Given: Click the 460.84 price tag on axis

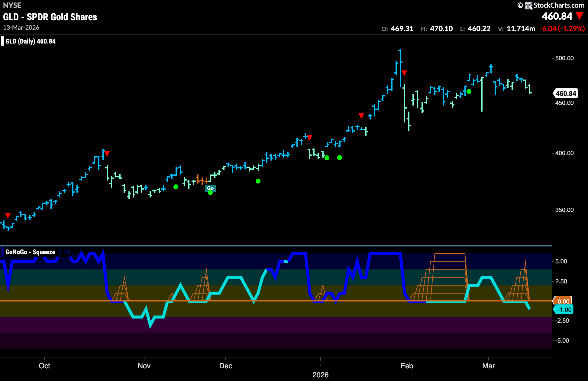Looking at the screenshot, I should (566, 93).
